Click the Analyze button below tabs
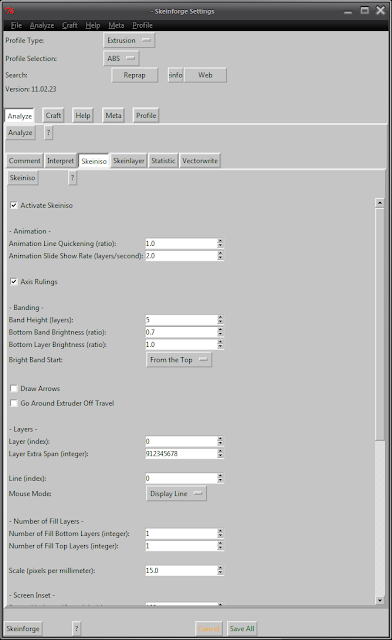The image size is (392, 640). [x=20, y=133]
